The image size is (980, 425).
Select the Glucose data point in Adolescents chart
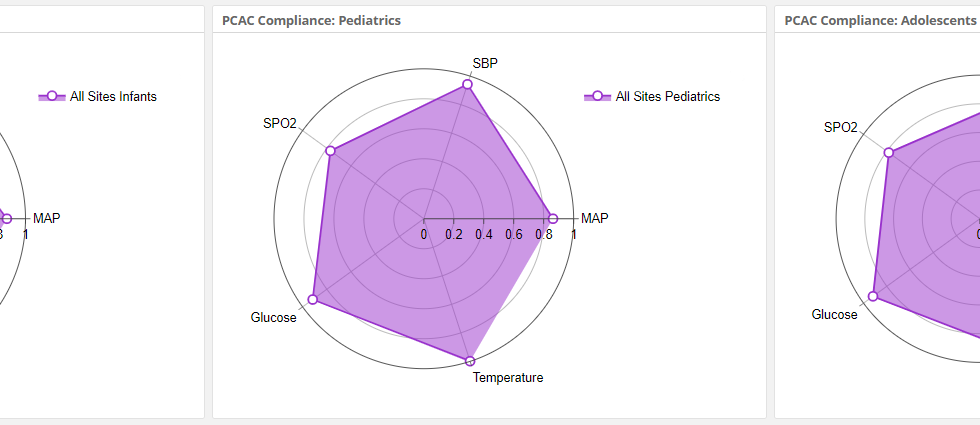873,296
